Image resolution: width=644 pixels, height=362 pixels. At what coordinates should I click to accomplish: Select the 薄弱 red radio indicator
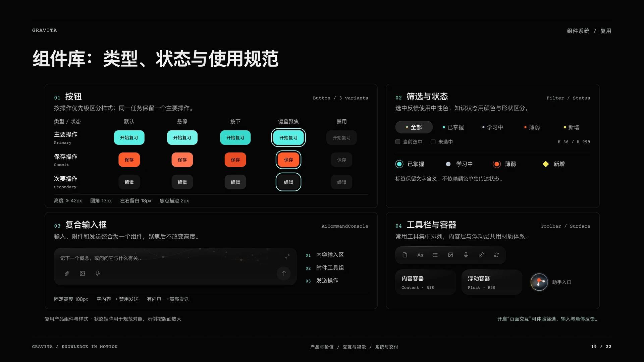pyautogui.click(x=497, y=164)
